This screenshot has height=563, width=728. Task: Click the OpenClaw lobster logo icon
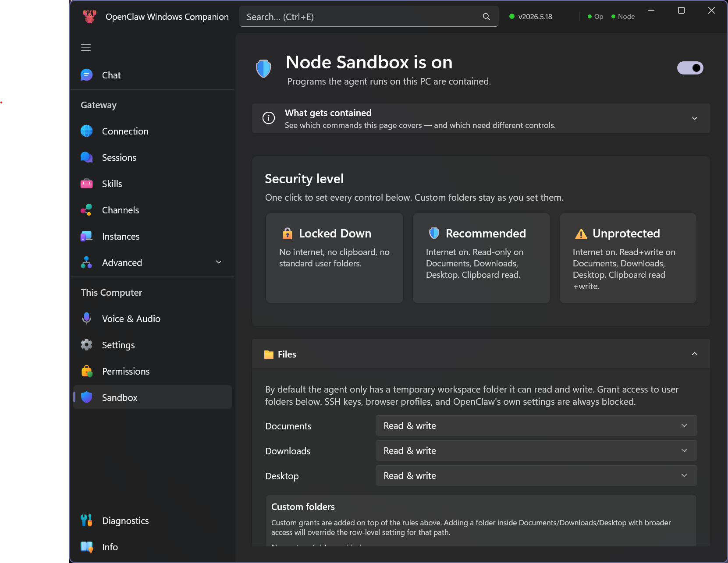(x=89, y=17)
